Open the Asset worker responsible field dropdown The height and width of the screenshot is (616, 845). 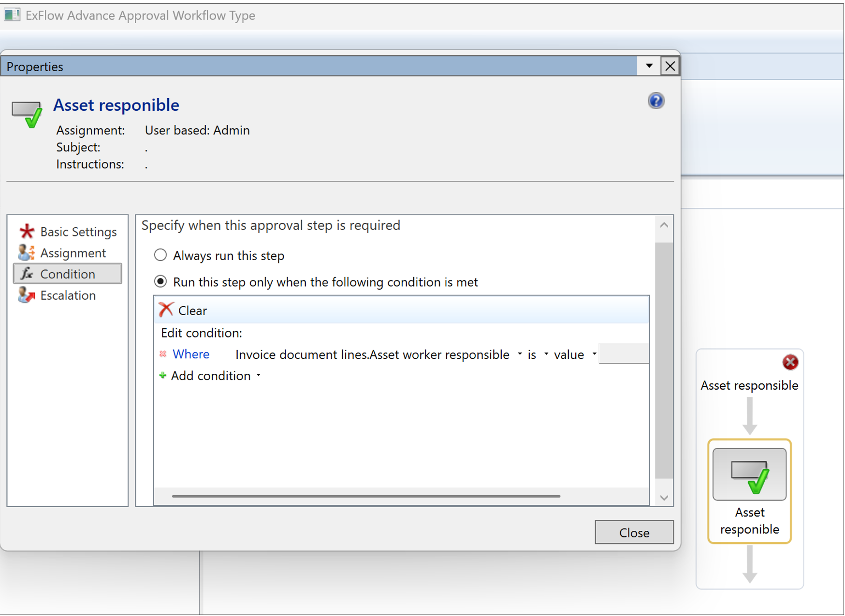520,354
